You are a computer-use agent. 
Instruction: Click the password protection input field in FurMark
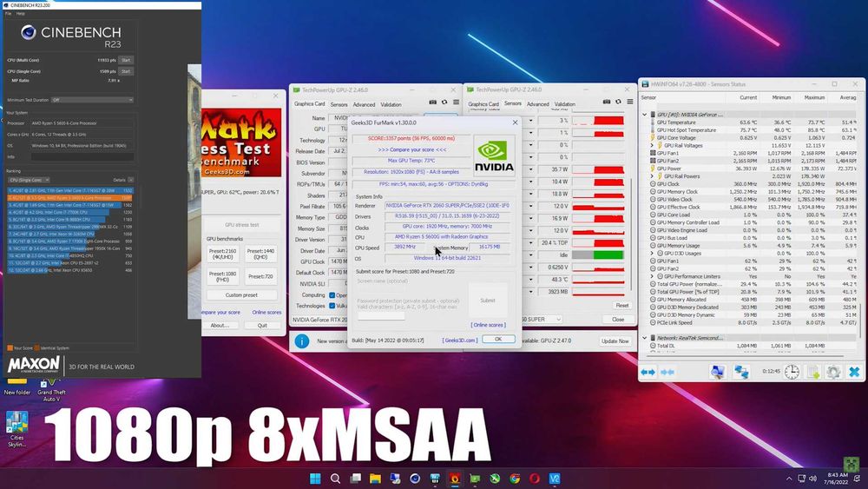[381, 316]
